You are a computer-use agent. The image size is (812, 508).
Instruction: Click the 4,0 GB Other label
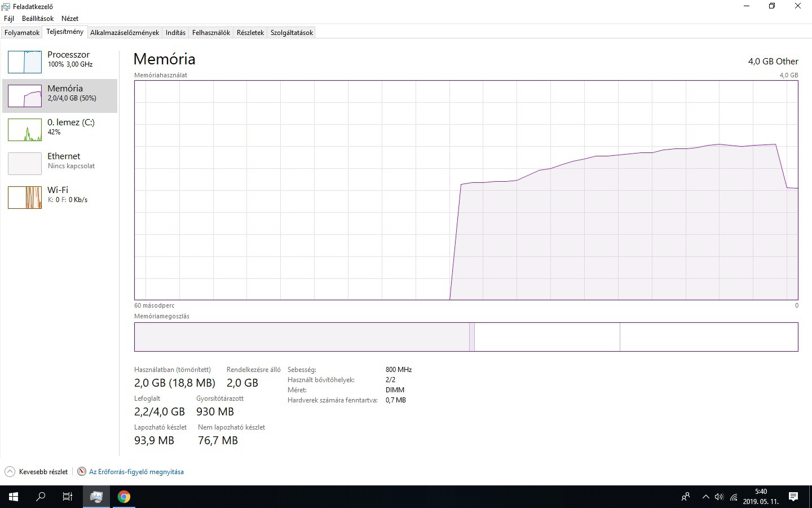click(773, 62)
